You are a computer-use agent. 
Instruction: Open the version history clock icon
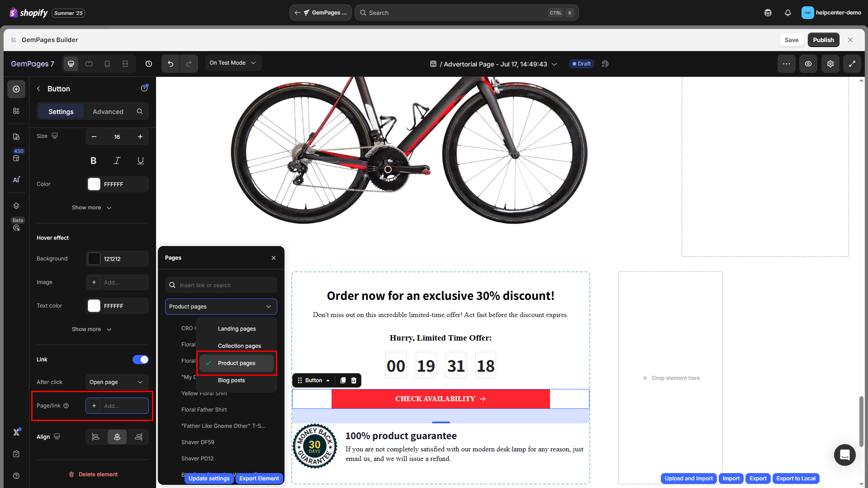pyautogui.click(x=148, y=64)
